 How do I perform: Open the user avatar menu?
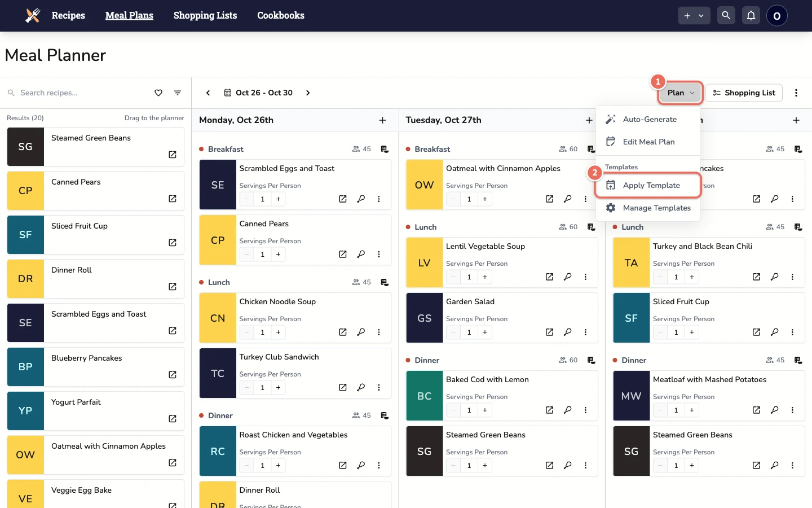(777, 16)
